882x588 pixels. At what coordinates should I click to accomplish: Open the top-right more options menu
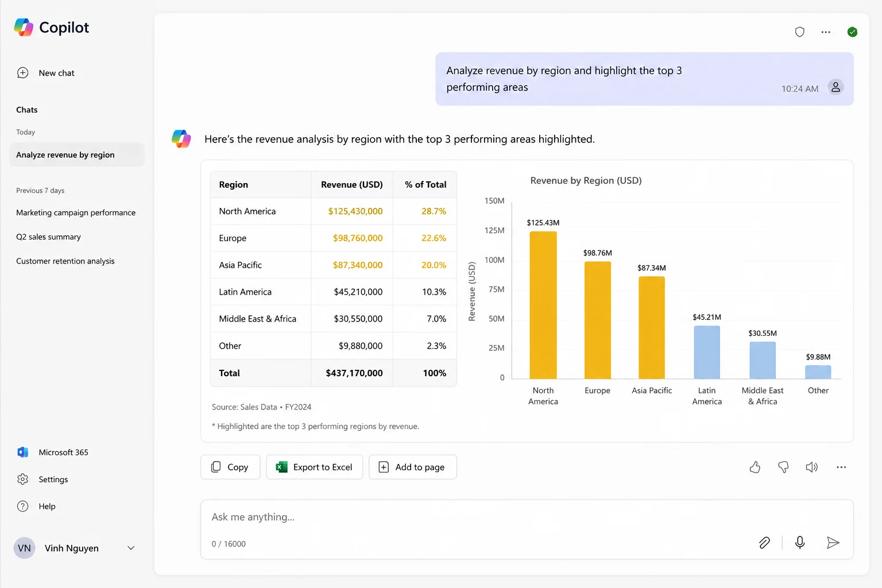tap(826, 32)
